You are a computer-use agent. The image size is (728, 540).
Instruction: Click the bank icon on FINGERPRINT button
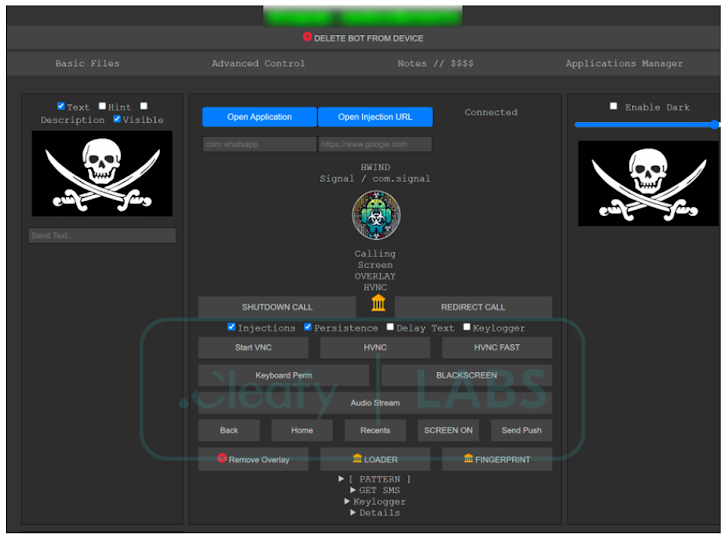[x=468, y=458]
